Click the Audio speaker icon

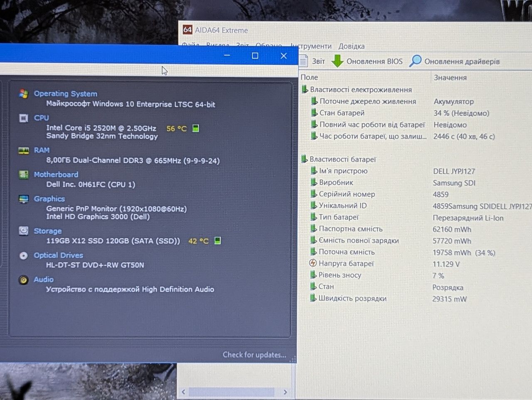pyautogui.click(x=24, y=280)
